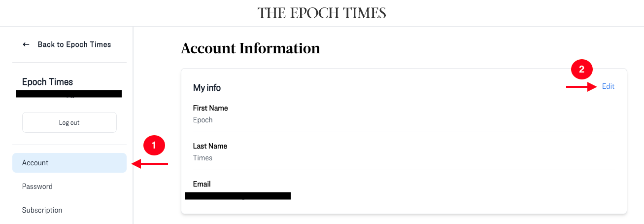The width and height of the screenshot is (644, 224).
Task: Open Back to Epoch Times link
Action: (74, 44)
